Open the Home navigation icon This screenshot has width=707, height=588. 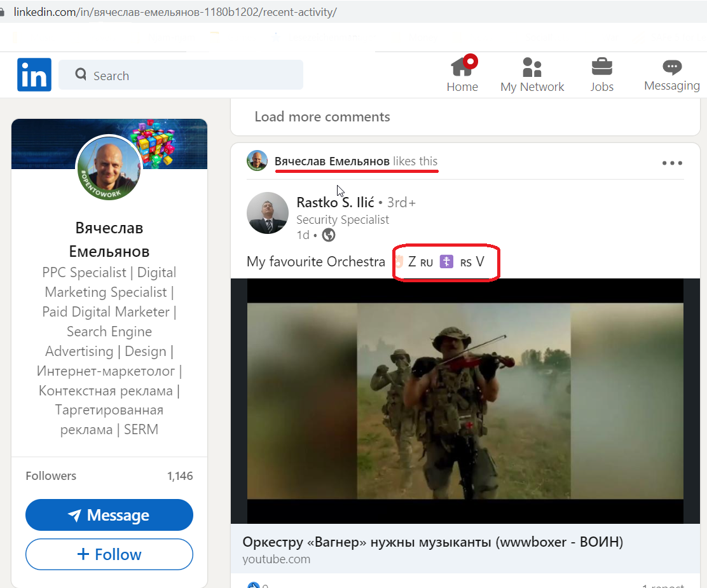[463, 67]
